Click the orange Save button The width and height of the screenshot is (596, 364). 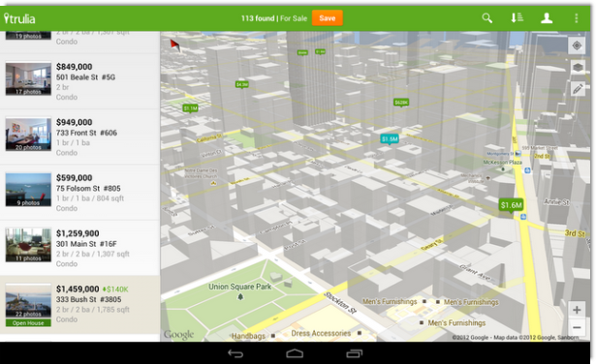[x=328, y=18]
